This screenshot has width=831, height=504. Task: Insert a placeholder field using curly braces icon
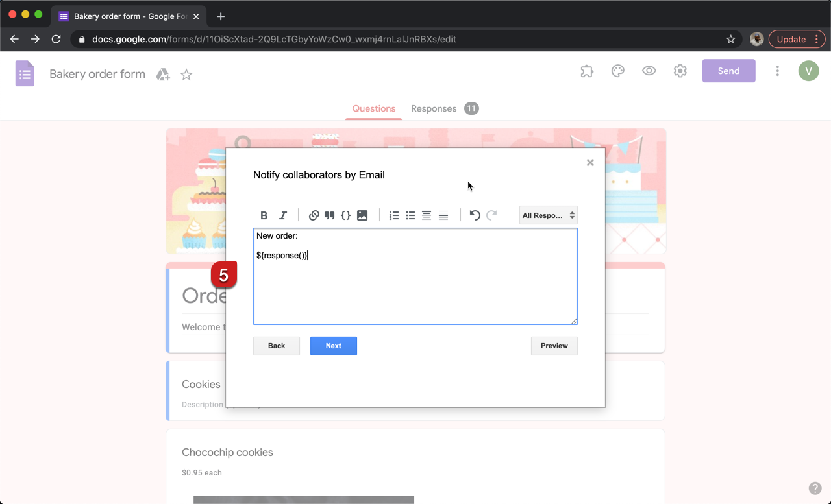click(x=346, y=215)
